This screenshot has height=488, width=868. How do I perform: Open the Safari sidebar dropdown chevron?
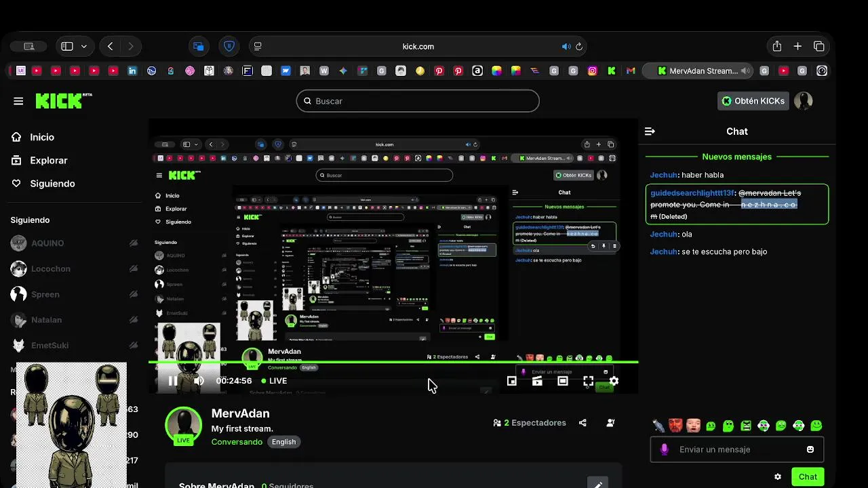point(84,46)
